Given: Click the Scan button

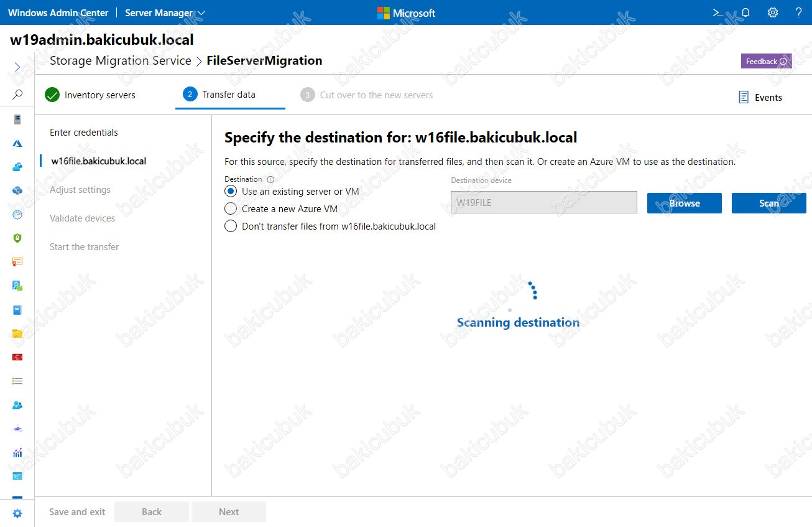Looking at the screenshot, I should 769,203.
